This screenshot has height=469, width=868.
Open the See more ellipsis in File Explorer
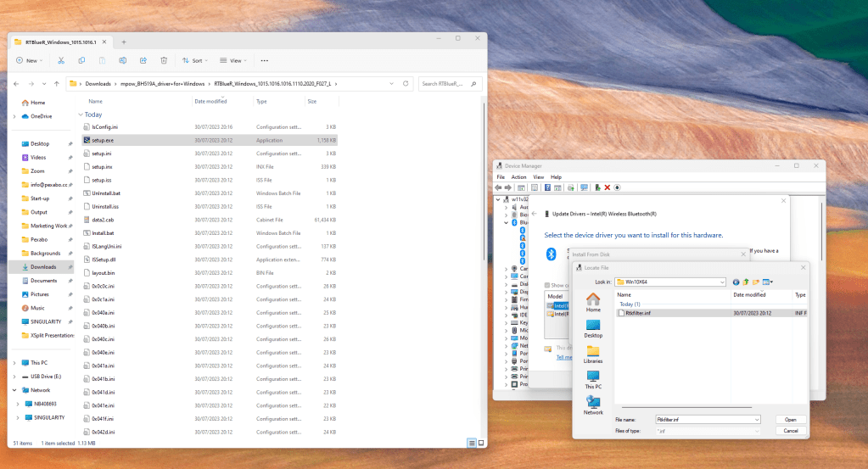(x=265, y=60)
